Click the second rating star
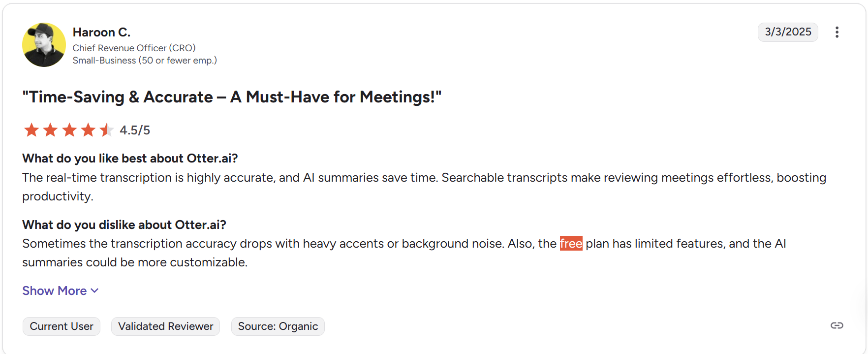 click(x=50, y=130)
